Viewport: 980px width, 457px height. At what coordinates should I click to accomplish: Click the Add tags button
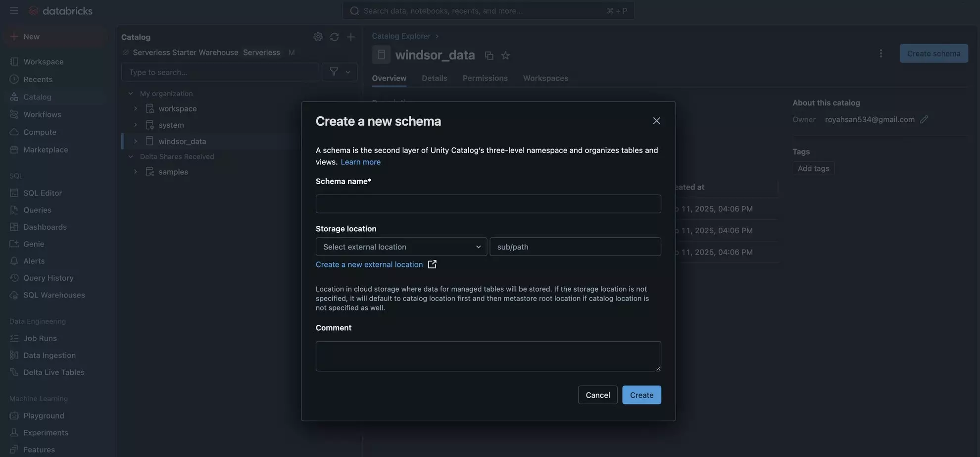(x=813, y=168)
